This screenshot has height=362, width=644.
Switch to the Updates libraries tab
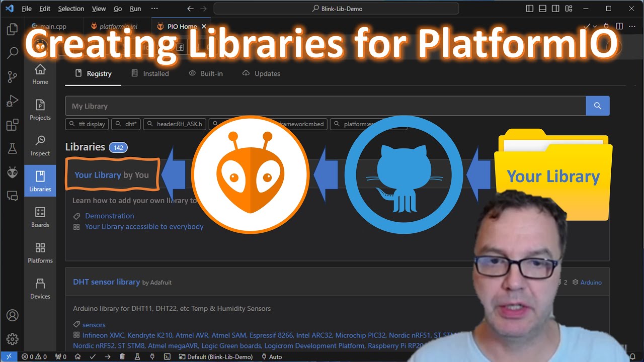pyautogui.click(x=261, y=73)
